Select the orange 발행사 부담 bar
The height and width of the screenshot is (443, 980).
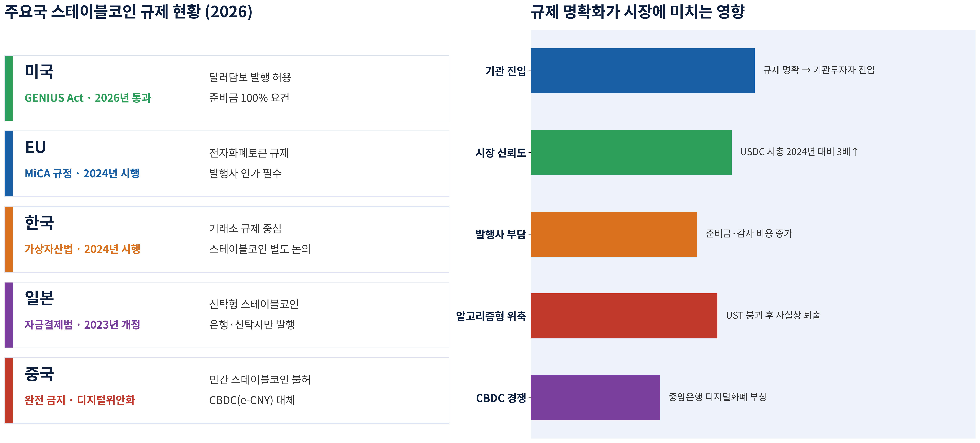tap(614, 234)
